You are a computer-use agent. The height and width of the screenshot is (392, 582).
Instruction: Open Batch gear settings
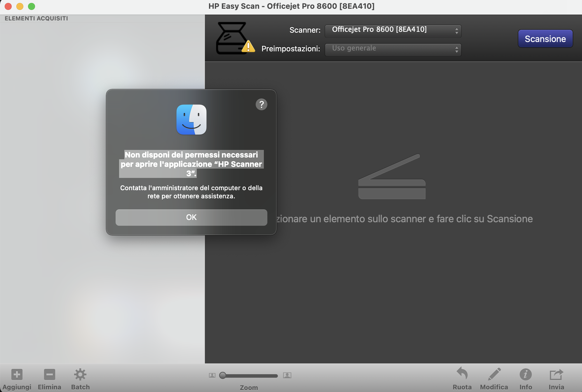tap(80, 374)
